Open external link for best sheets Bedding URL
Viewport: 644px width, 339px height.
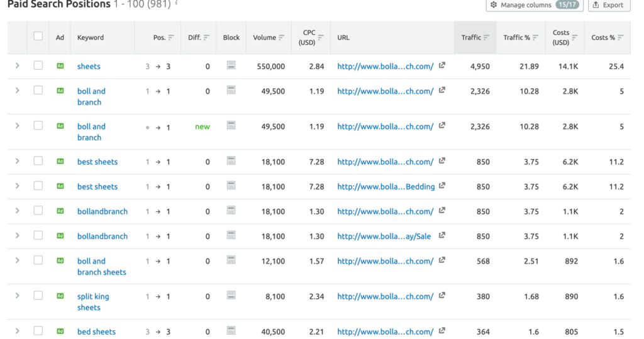442,186
